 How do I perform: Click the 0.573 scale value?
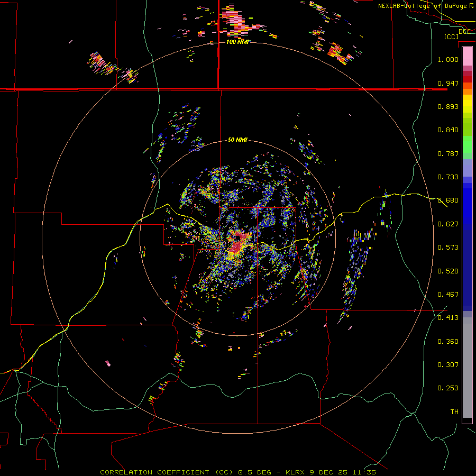click(x=448, y=248)
